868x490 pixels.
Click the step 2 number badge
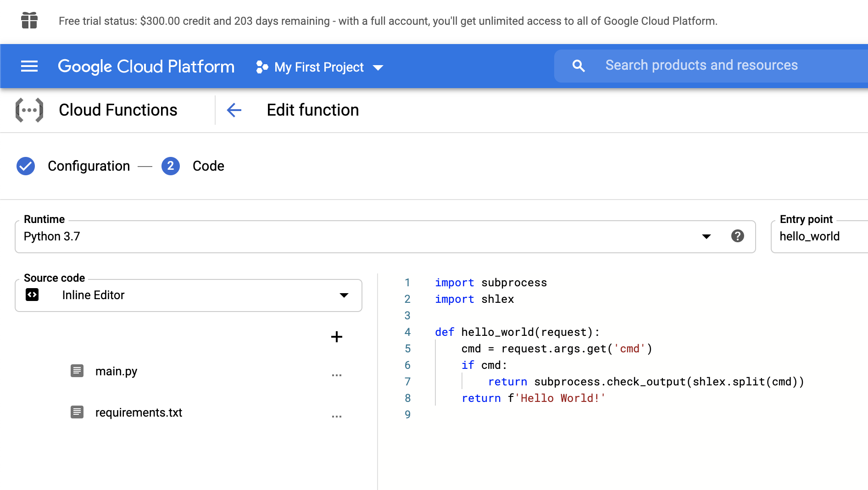point(171,166)
